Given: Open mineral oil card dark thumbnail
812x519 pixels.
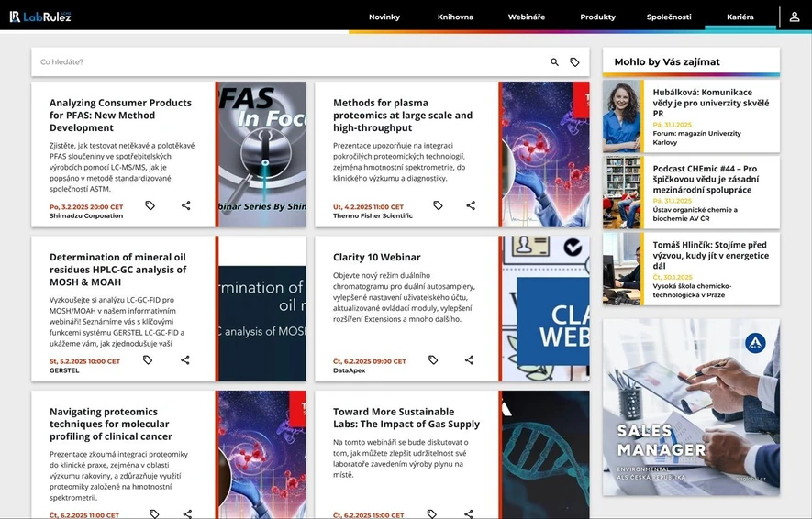Looking at the screenshot, I should [x=262, y=309].
